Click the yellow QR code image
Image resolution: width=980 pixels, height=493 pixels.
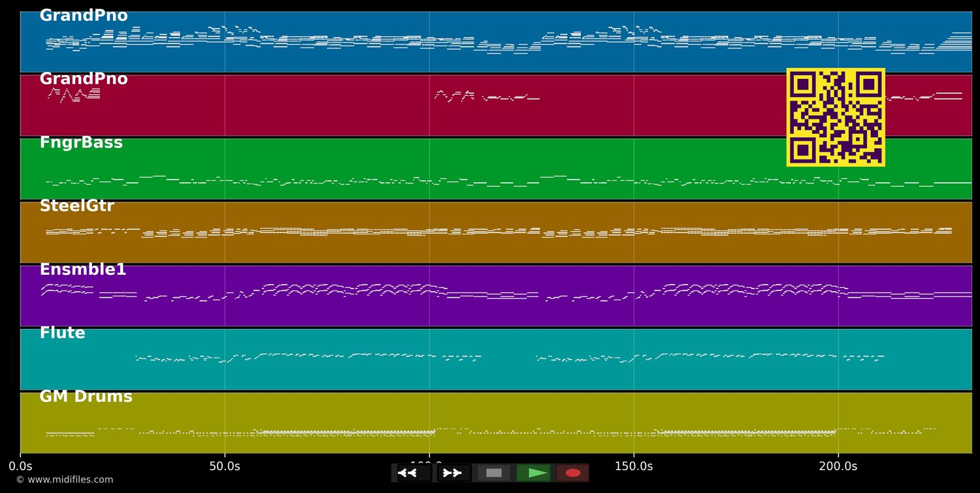836,117
